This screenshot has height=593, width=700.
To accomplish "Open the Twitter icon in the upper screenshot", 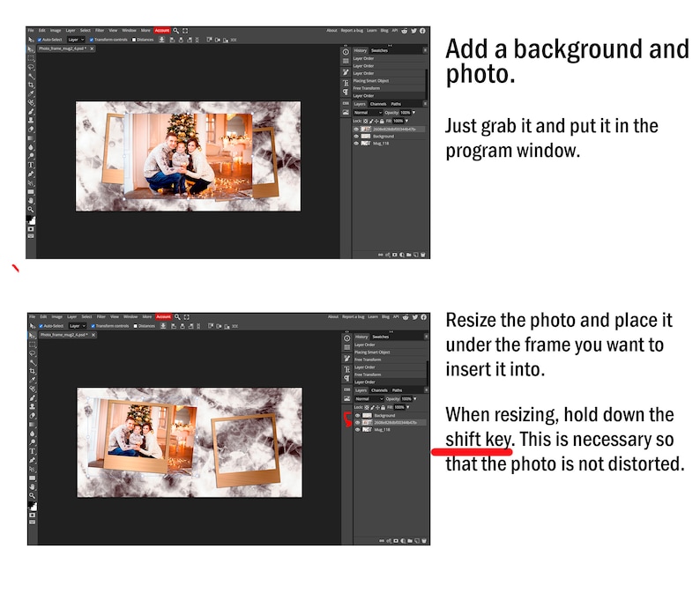I will (413, 30).
